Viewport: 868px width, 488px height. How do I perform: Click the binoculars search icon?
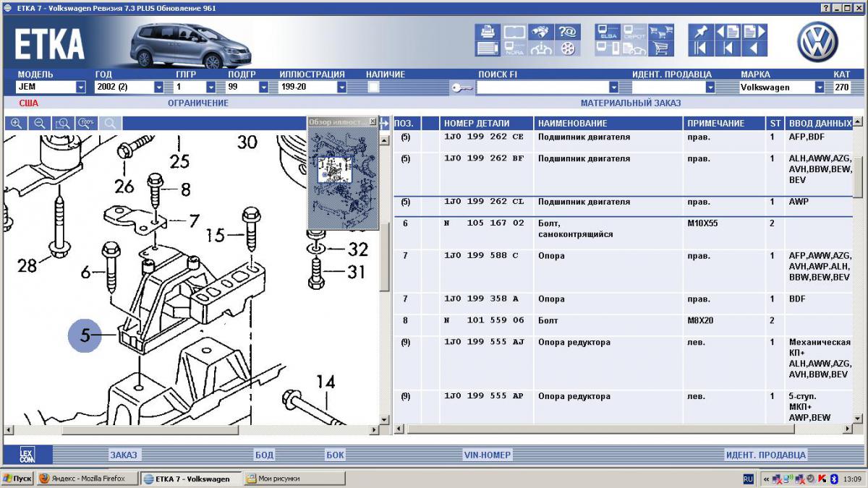[x=540, y=32]
